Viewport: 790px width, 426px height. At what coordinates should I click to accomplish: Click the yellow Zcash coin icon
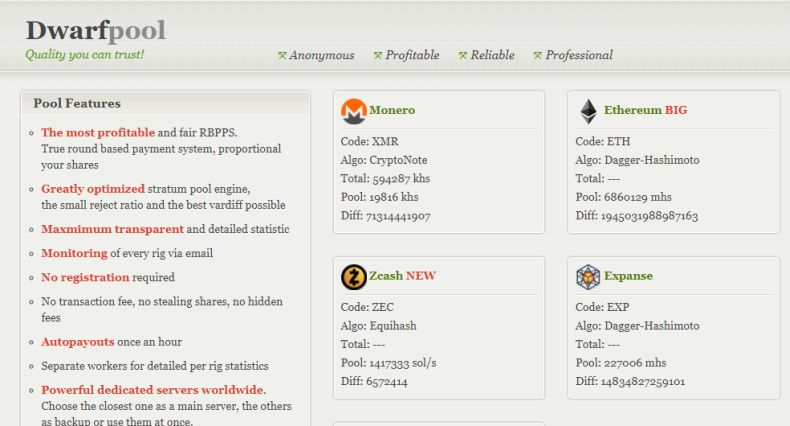[354, 277]
